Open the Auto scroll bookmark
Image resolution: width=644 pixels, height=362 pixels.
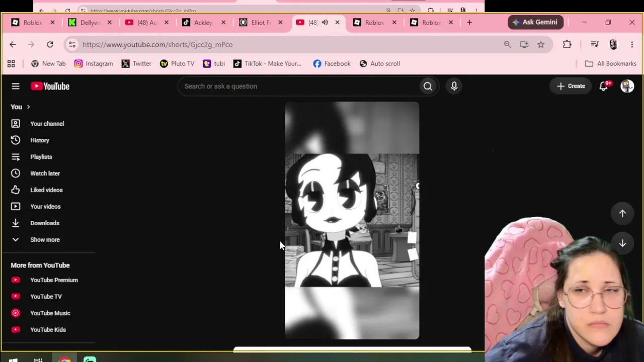(x=380, y=64)
